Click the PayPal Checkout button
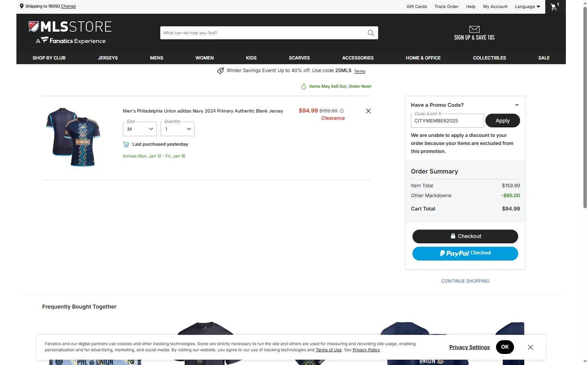 (x=465, y=254)
